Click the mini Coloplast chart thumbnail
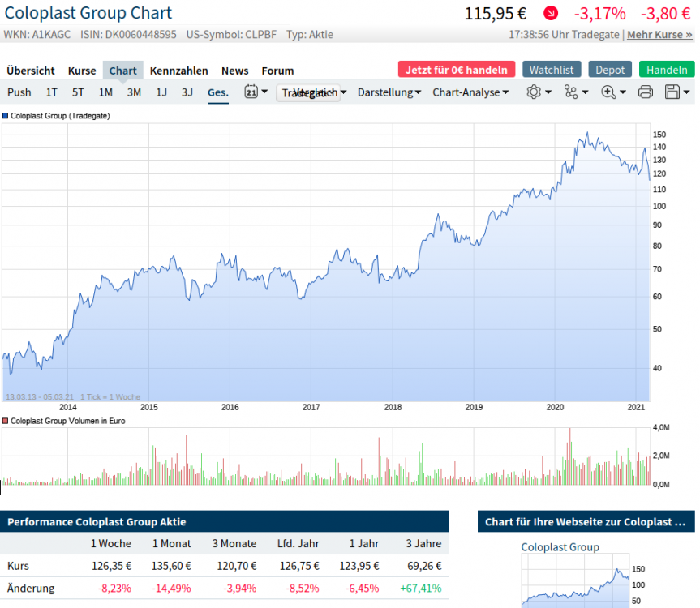Screen dimensions: 700x608 (x=575, y=581)
